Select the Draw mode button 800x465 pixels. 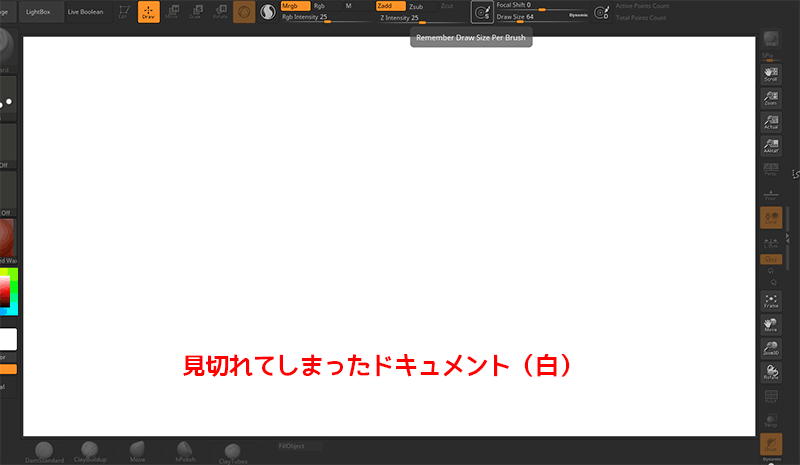coord(148,13)
